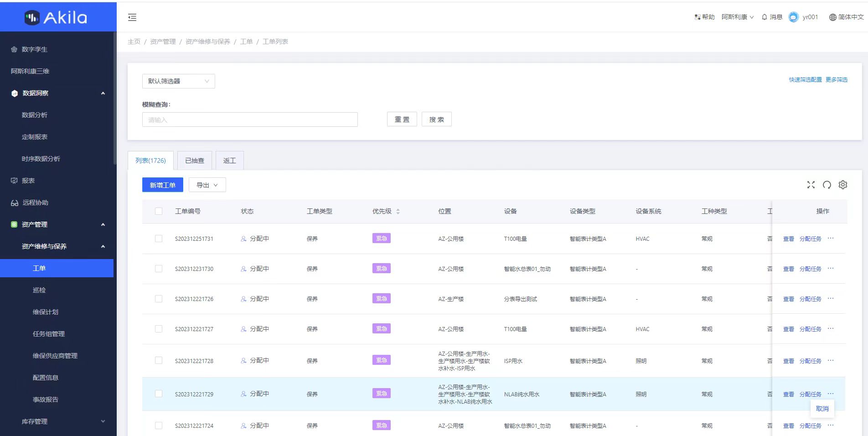The image size is (868, 436).
Task: Click the 新增工单 button
Action: [163, 185]
